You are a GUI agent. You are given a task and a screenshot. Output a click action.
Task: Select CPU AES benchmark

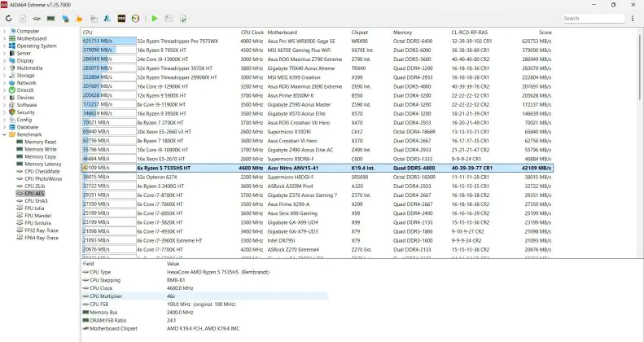pos(34,193)
